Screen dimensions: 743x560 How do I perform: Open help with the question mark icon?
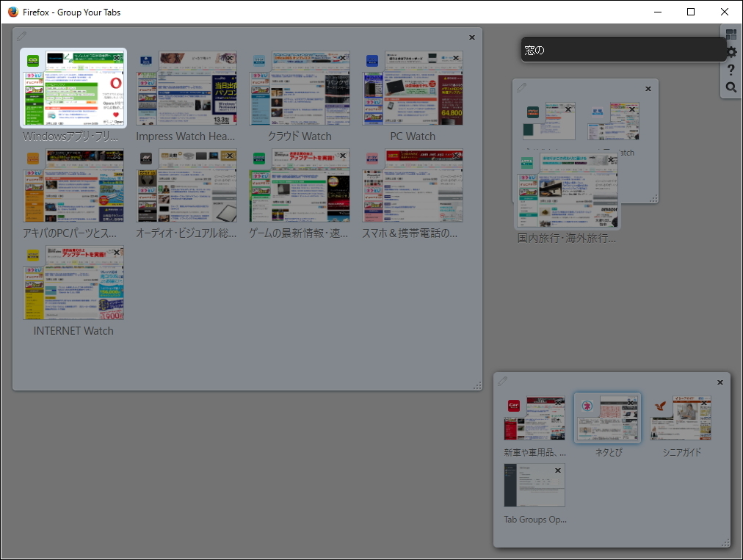click(731, 70)
